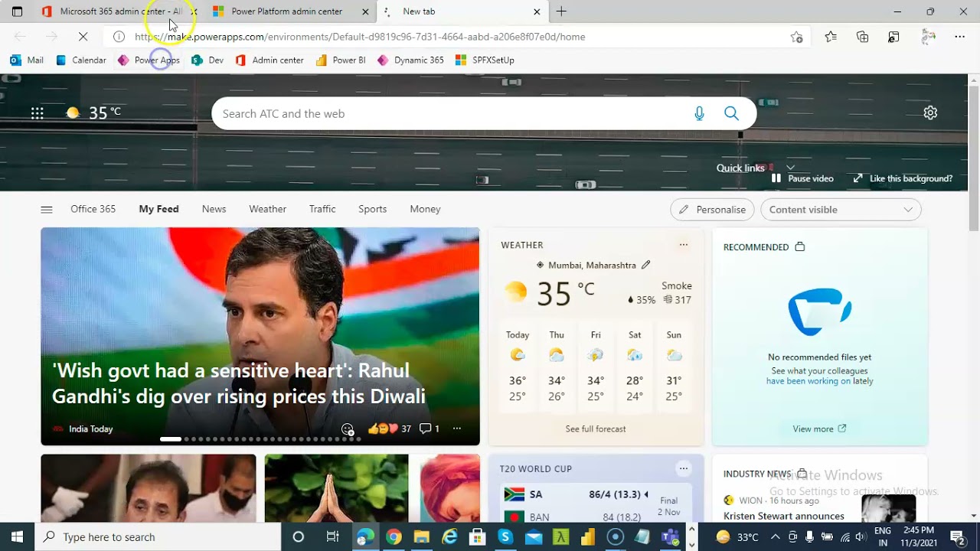Open the Favorites list
980x551 pixels.
click(x=831, y=37)
